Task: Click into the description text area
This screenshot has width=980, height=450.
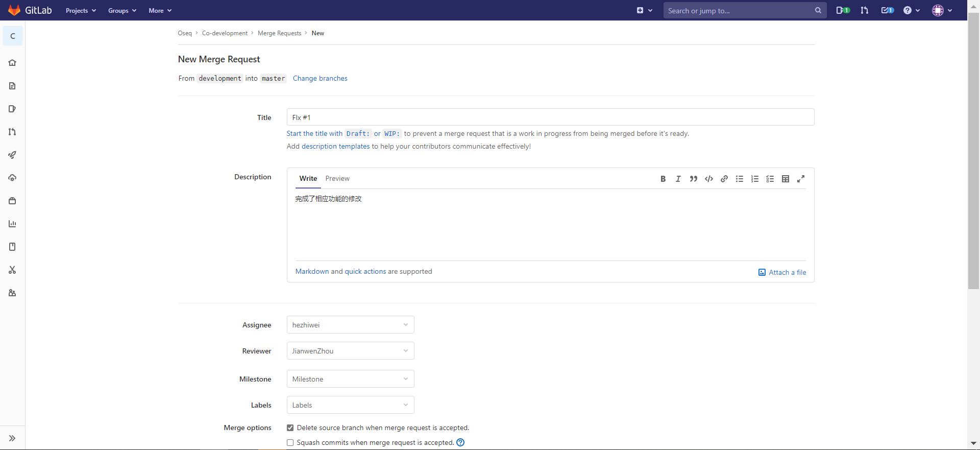Action: click(x=550, y=225)
